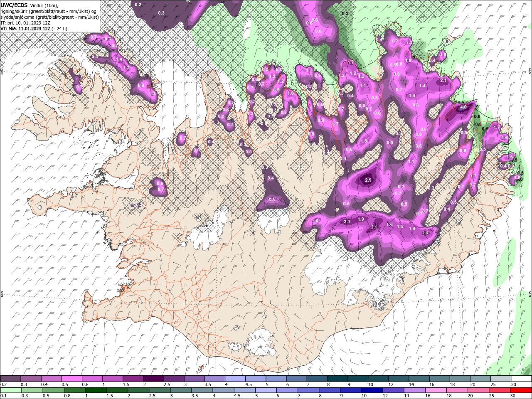Click the '20' label under the upper legend row
Viewport: 532px width, 399px height.
point(473,384)
